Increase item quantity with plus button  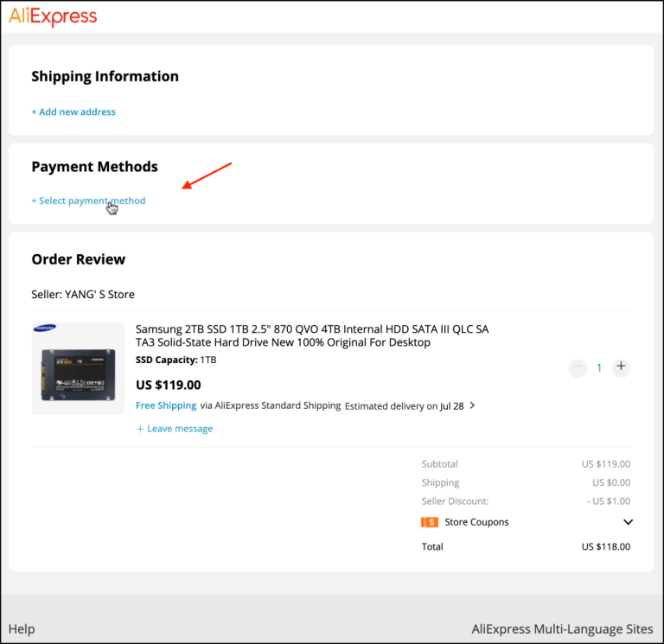pos(621,367)
